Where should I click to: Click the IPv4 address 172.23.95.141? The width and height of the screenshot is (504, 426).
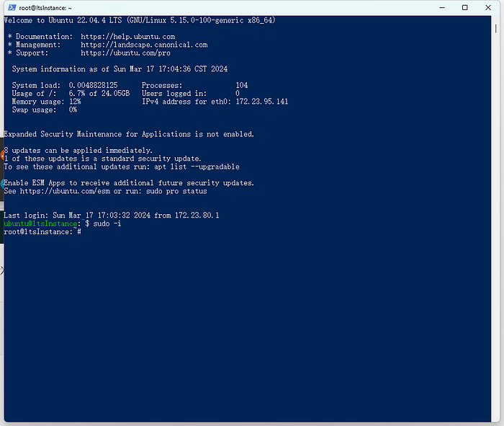[262, 102]
